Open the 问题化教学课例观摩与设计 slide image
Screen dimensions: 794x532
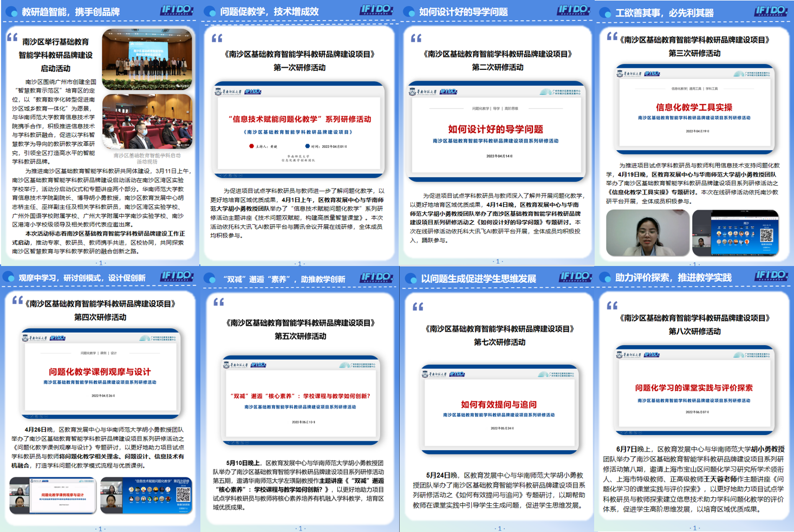[100, 374]
